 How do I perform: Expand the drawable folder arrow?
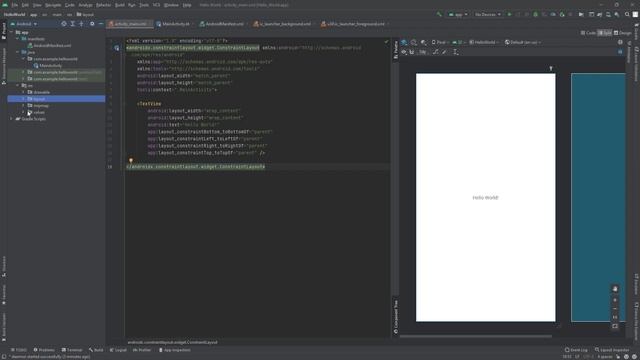23,92
